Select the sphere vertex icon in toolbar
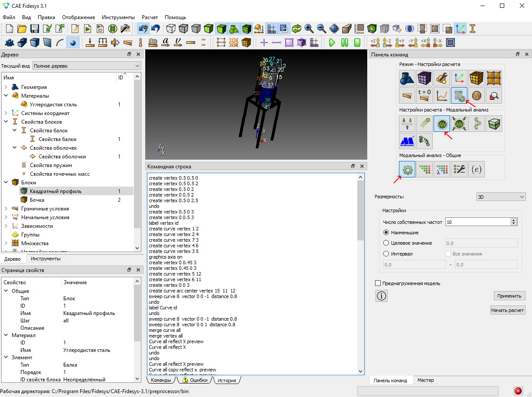532x397 pixels. pyautogui.click(x=72, y=43)
